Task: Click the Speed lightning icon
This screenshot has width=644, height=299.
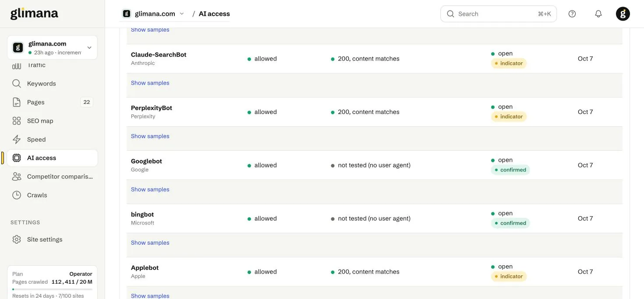Action: [x=17, y=139]
